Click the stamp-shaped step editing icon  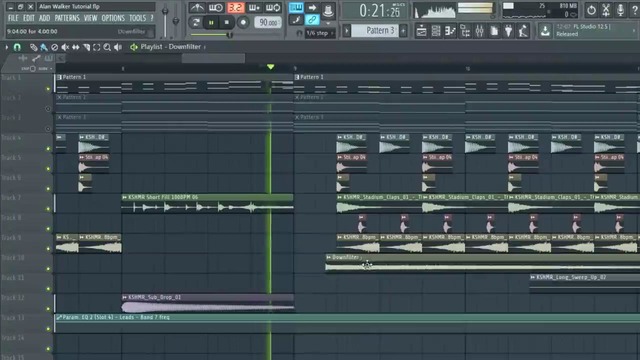click(328, 11)
